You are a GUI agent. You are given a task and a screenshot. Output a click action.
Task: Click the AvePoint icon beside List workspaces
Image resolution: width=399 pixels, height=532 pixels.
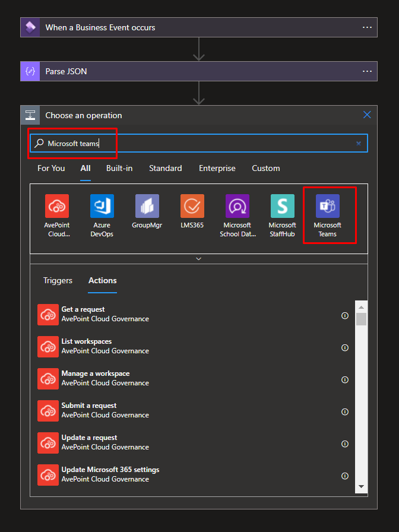click(48, 346)
